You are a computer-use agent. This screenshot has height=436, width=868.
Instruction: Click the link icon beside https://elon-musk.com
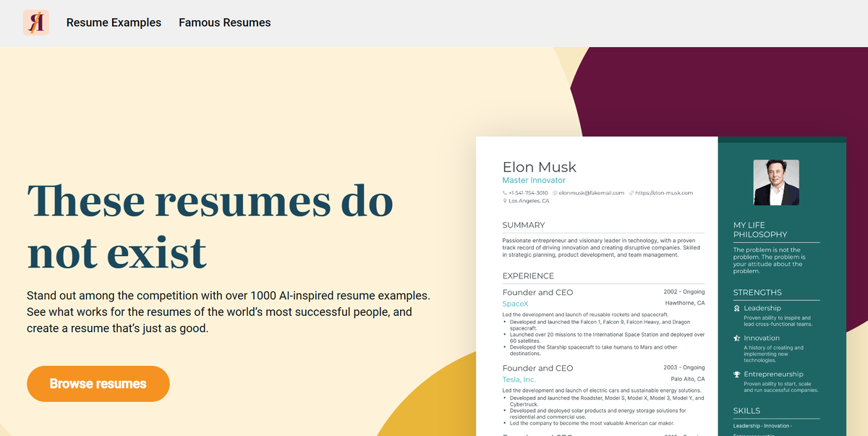[x=631, y=193]
